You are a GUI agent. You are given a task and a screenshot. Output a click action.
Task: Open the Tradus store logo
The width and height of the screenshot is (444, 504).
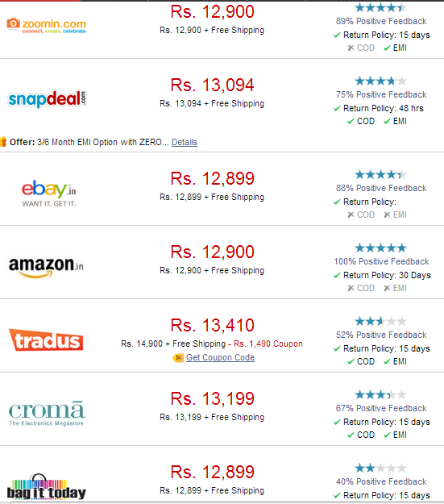[46, 339]
